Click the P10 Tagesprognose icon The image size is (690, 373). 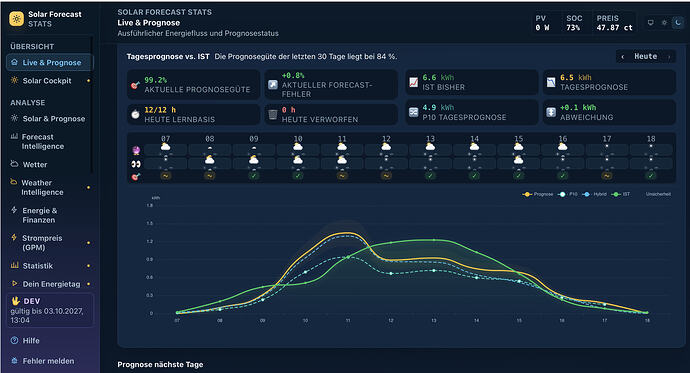(414, 112)
